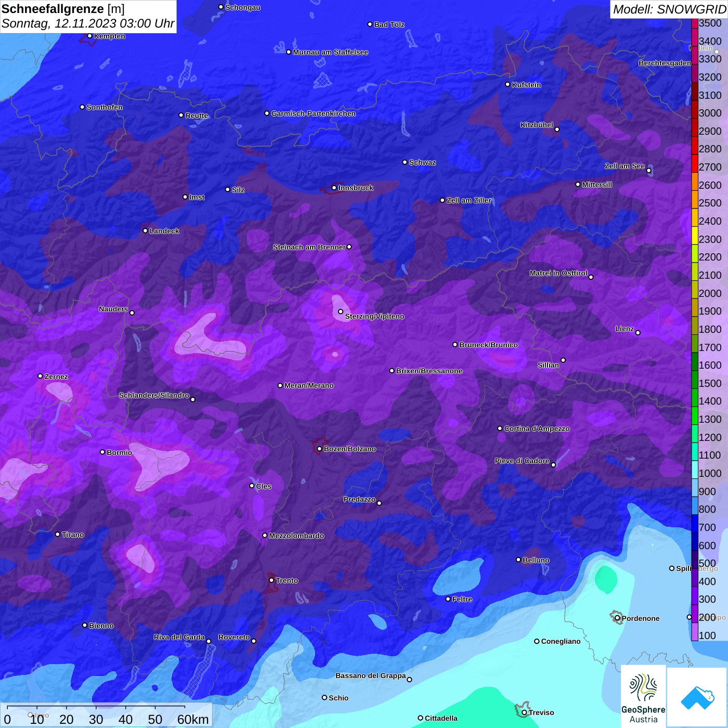Click the 'Mittersill' label

[597, 185]
